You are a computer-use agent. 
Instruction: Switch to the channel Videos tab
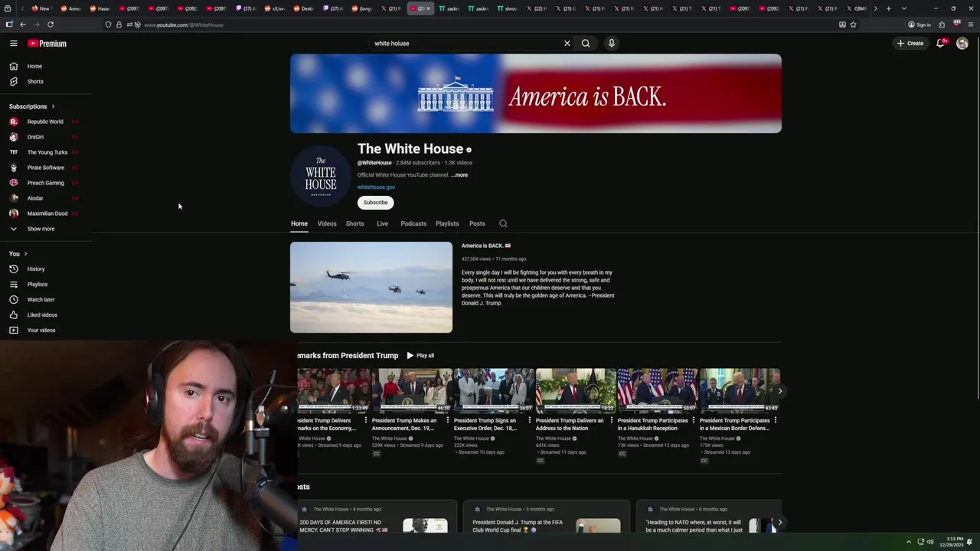(327, 223)
